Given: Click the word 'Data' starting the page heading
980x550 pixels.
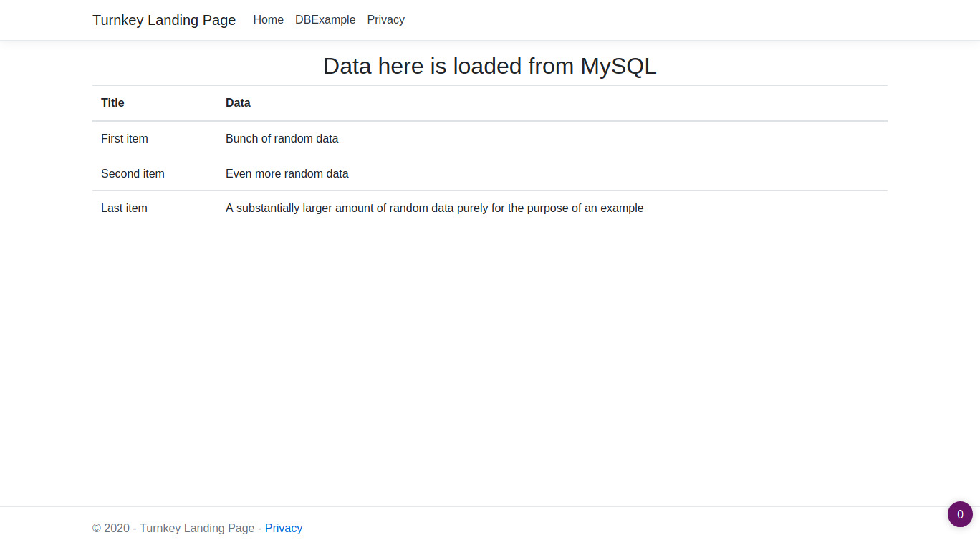Looking at the screenshot, I should [347, 66].
